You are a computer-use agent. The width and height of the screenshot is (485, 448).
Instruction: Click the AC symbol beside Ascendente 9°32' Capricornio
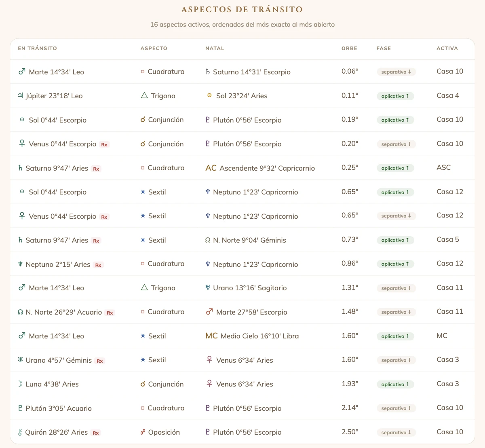click(x=211, y=168)
